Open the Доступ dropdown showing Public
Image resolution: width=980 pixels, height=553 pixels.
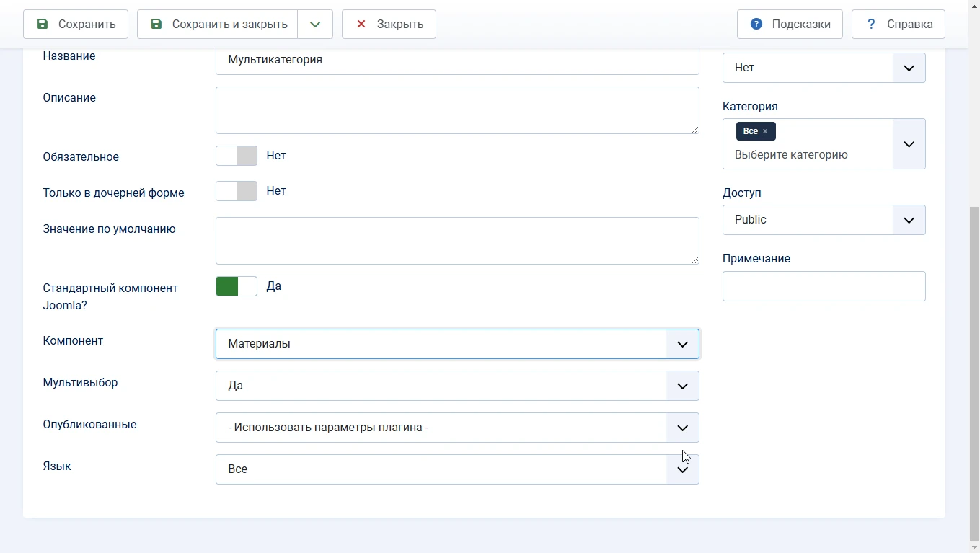coord(824,220)
